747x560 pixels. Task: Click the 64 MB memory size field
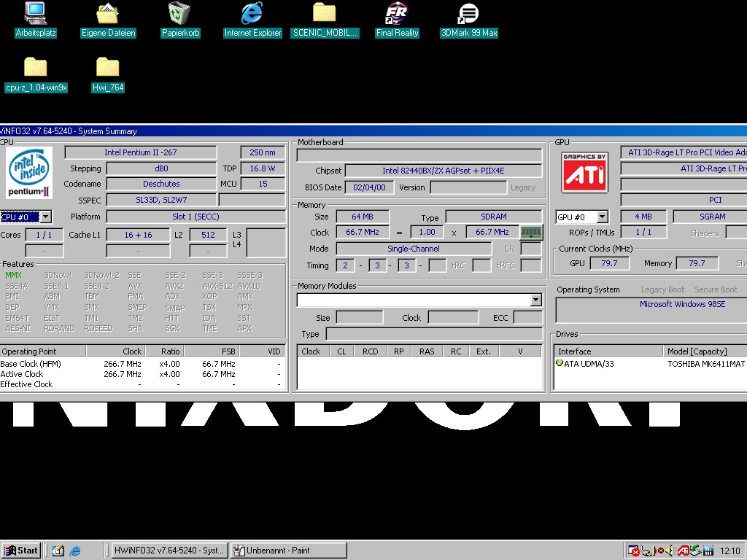coord(363,217)
